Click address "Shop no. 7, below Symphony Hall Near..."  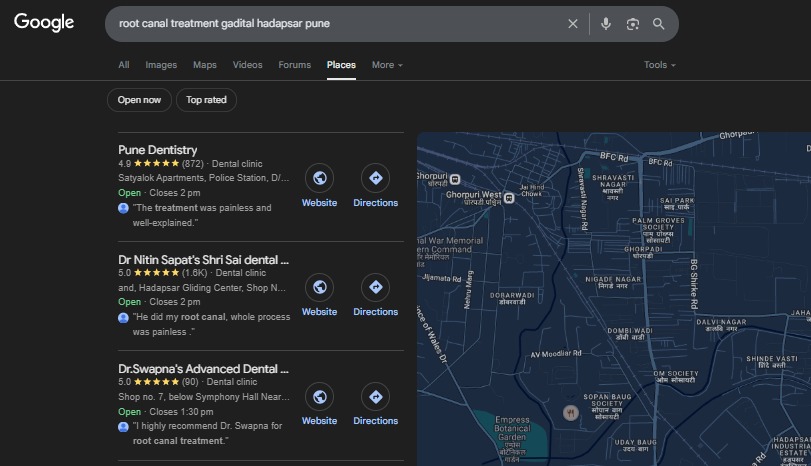point(204,397)
